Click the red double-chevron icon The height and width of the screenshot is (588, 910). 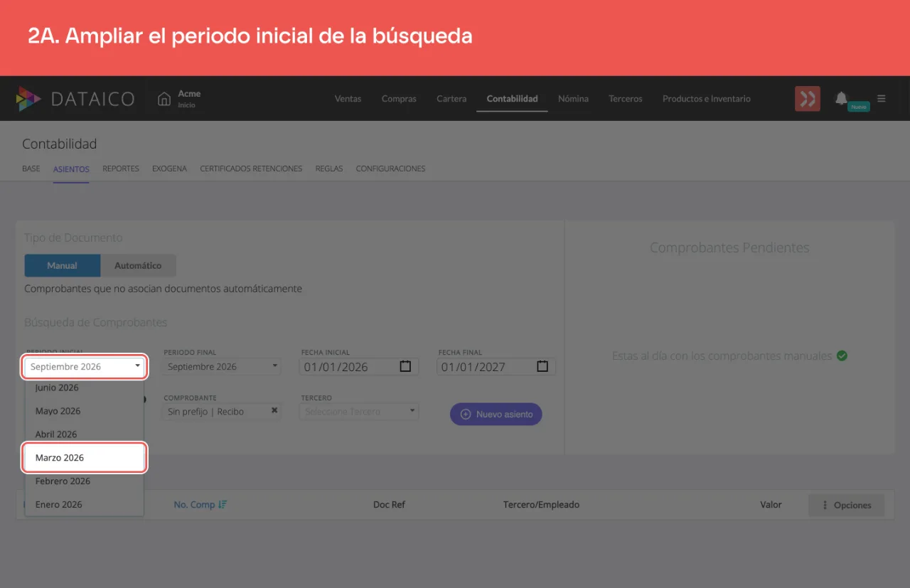[x=808, y=99]
